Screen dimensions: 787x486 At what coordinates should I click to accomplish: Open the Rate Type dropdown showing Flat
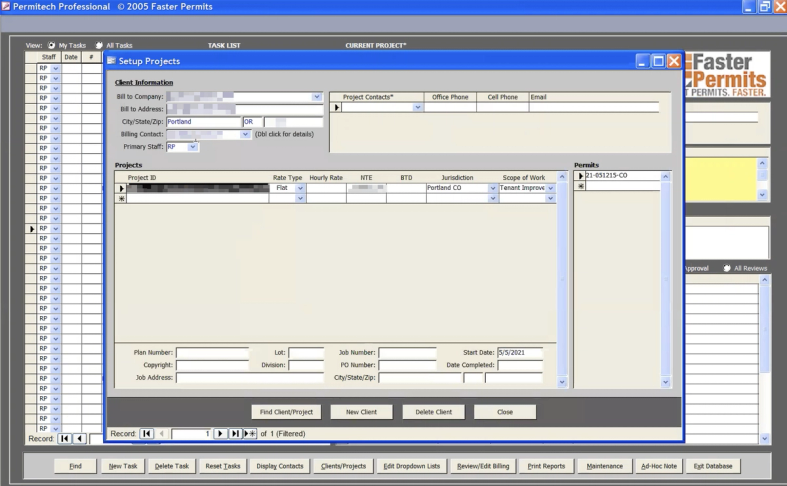pyautogui.click(x=300, y=188)
